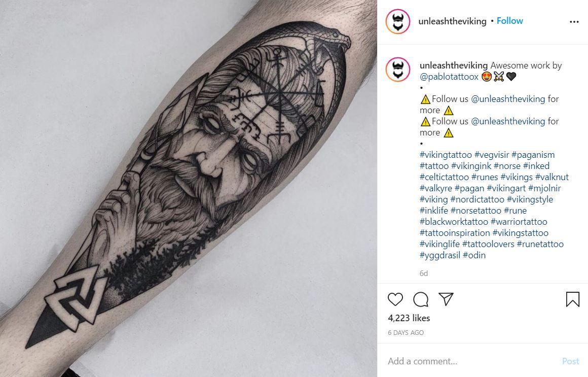Image resolution: width=588 pixels, height=377 pixels.
Task: Open the header unleashtheviking username
Action: (x=452, y=21)
